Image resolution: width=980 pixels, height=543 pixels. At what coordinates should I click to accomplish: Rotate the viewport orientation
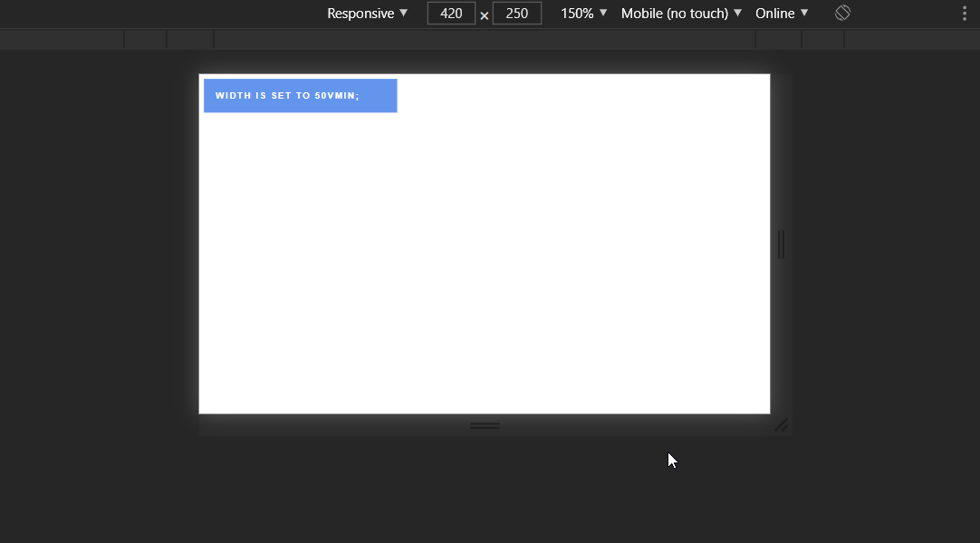click(842, 14)
